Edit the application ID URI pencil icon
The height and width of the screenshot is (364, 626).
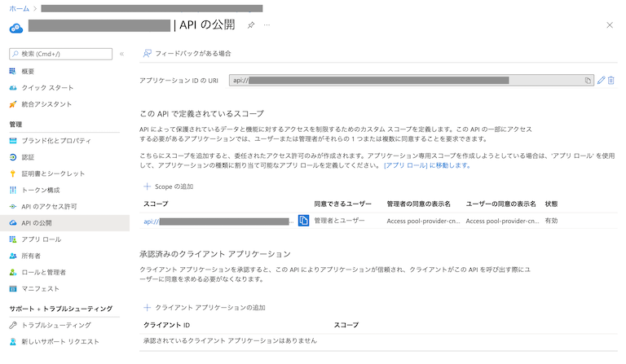[x=601, y=81]
